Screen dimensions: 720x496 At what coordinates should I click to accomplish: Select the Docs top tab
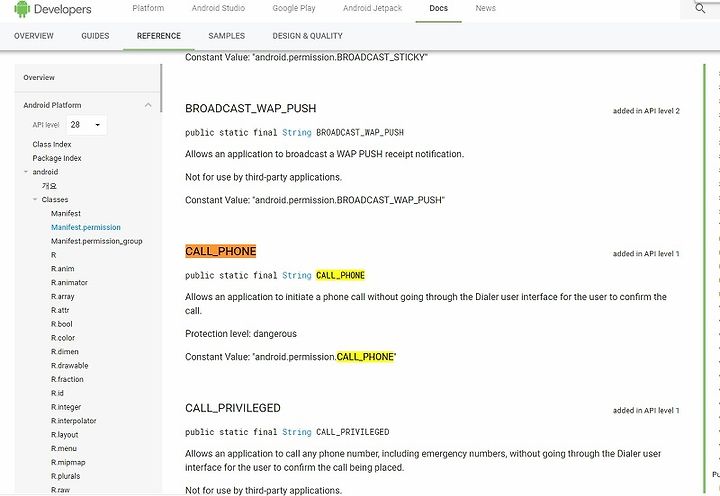coord(439,8)
